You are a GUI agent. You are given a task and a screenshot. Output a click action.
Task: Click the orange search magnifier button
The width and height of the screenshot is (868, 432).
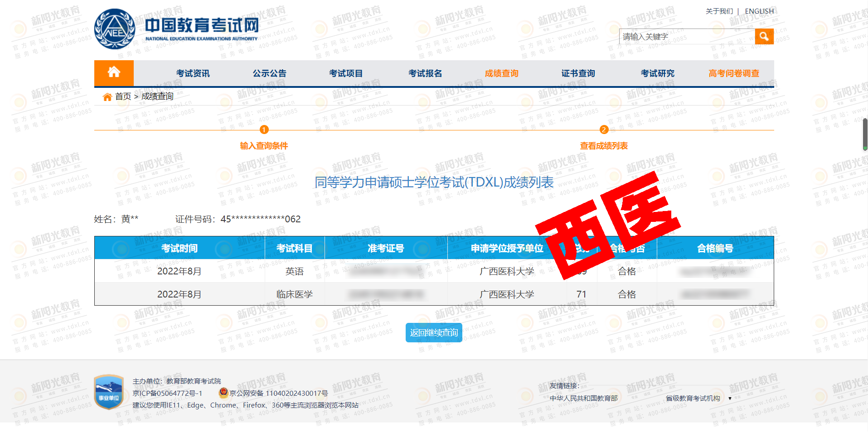764,36
